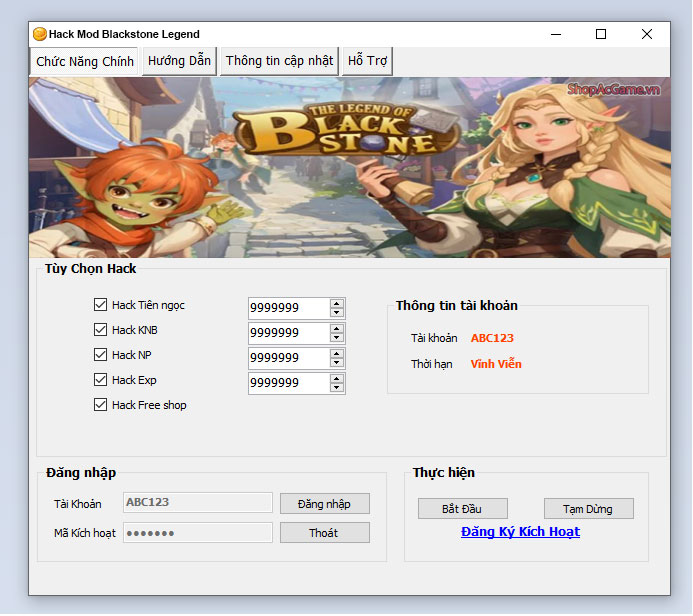
Task: Click the Tạm Dừng button
Action: (589, 509)
